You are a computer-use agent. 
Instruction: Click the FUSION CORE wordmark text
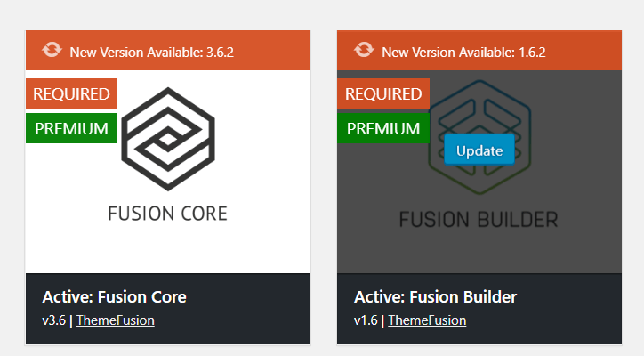pos(167,214)
